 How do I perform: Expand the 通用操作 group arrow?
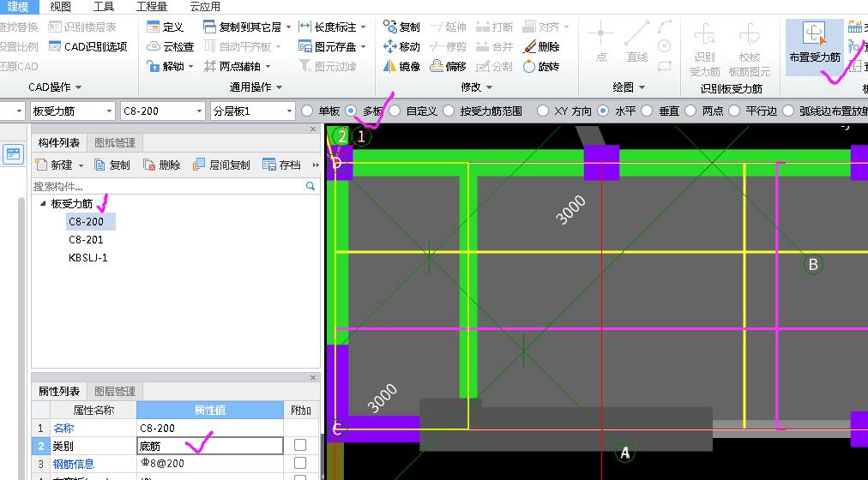pos(279,87)
